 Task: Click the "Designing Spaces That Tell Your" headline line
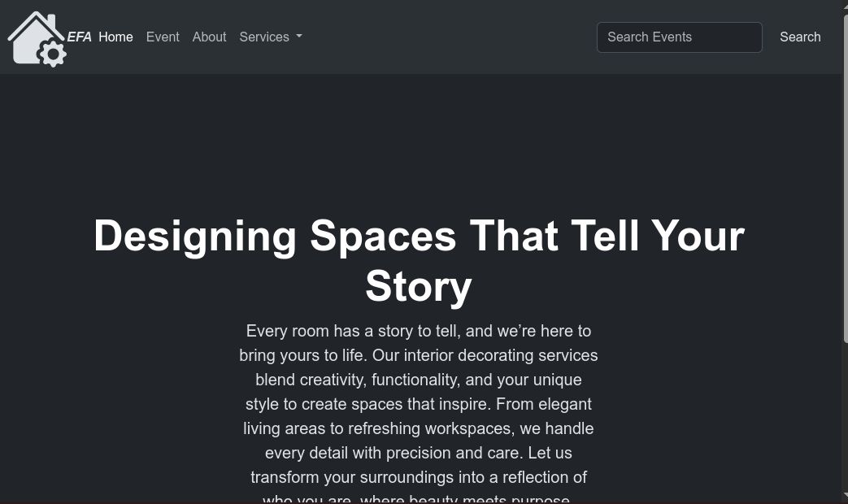coord(419,236)
